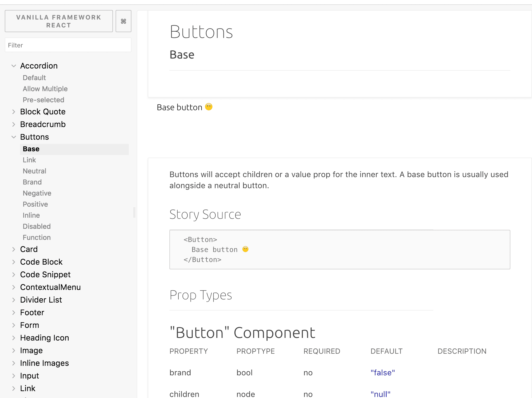Expand the Code Block section
The height and width of the screenshot is (398, 532).
41,262
